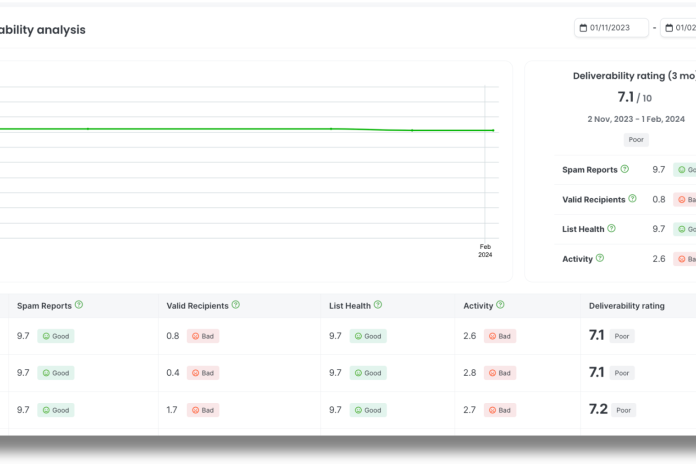Click the Valid Recipients help icon in the rating card

[x=635, y=199]
